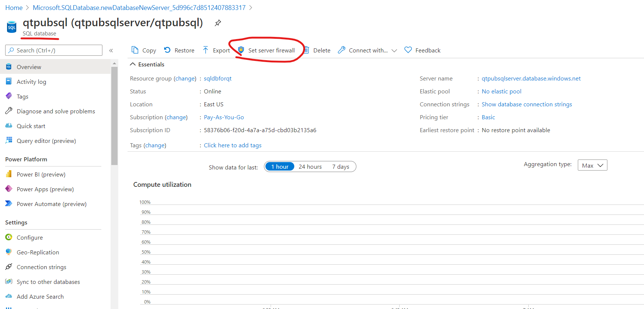Open the Geo-Replication globe icon
This screenshot has width=644, height=309.
click(x=9, y=252)
